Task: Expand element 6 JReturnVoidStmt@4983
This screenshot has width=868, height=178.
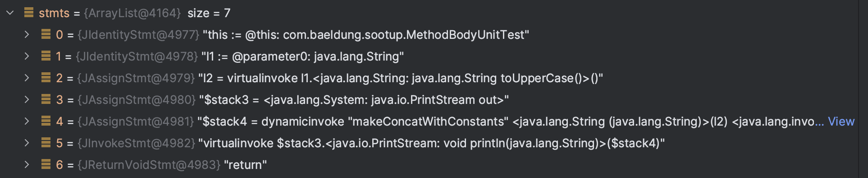Action: 27,164
